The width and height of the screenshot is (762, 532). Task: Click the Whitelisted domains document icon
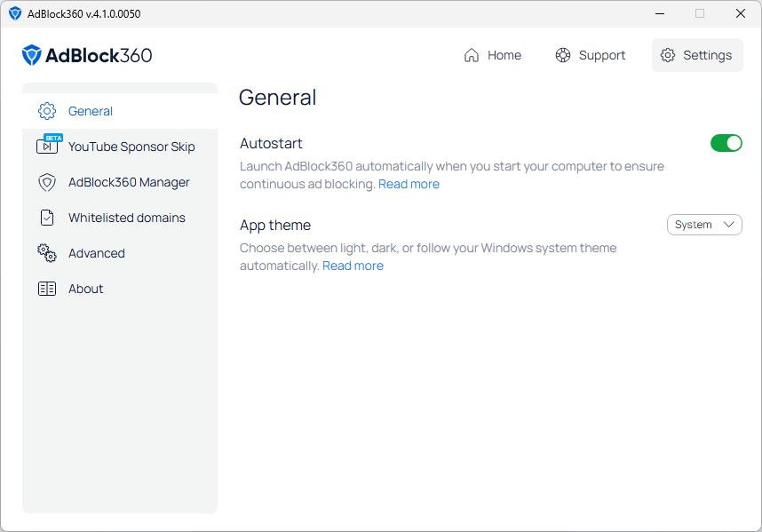point(47,218)
